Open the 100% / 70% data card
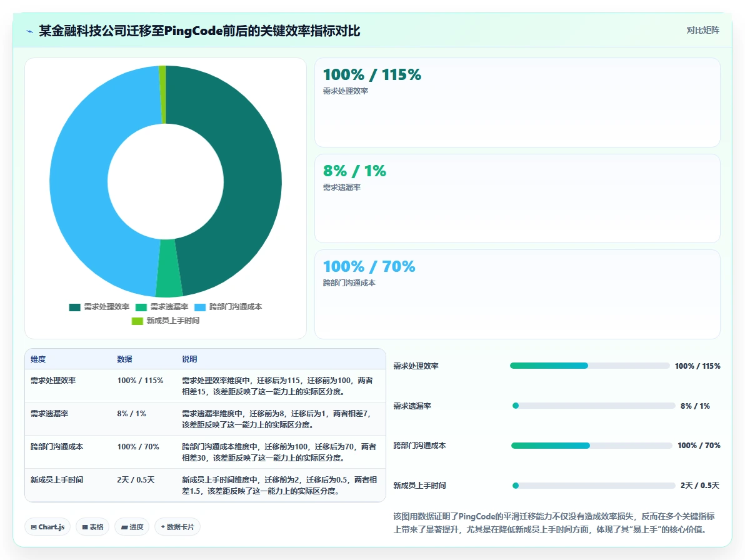This screenshot has width=745, height=560. pyautogui.click(x=517, y=294)
